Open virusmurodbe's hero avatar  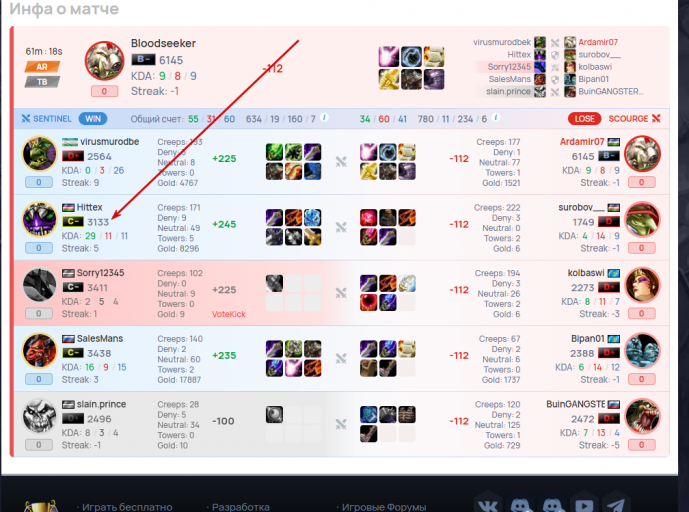point(40,153)
